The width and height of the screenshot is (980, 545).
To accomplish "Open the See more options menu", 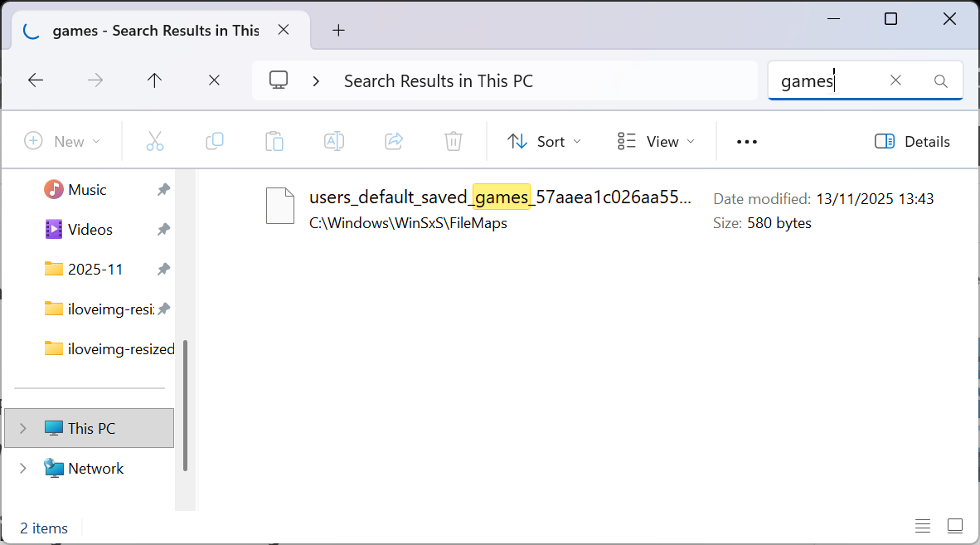I will [747, 141].
